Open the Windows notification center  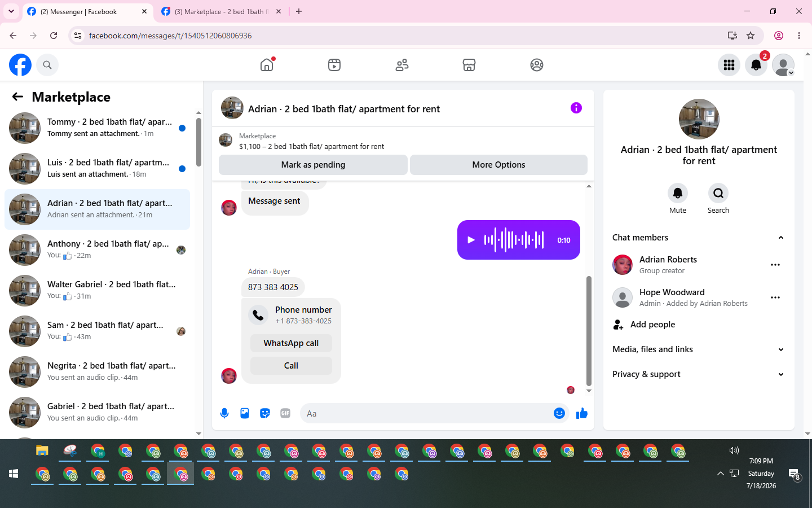click(x=794, y=474)
